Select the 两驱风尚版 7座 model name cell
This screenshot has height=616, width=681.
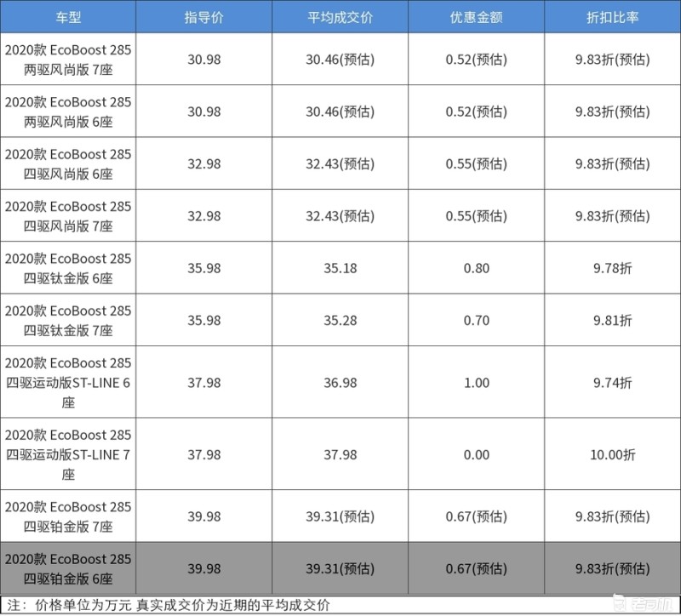click(68, 60)
